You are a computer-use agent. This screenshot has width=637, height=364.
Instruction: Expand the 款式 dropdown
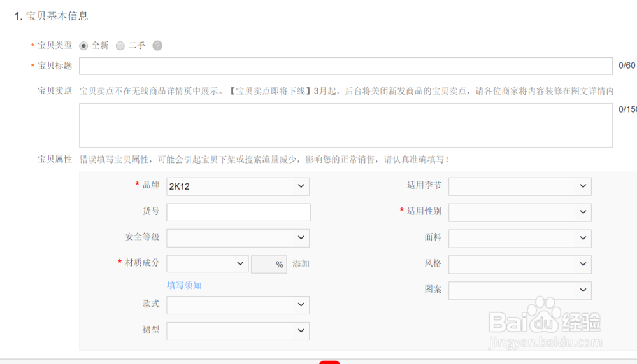238,305
